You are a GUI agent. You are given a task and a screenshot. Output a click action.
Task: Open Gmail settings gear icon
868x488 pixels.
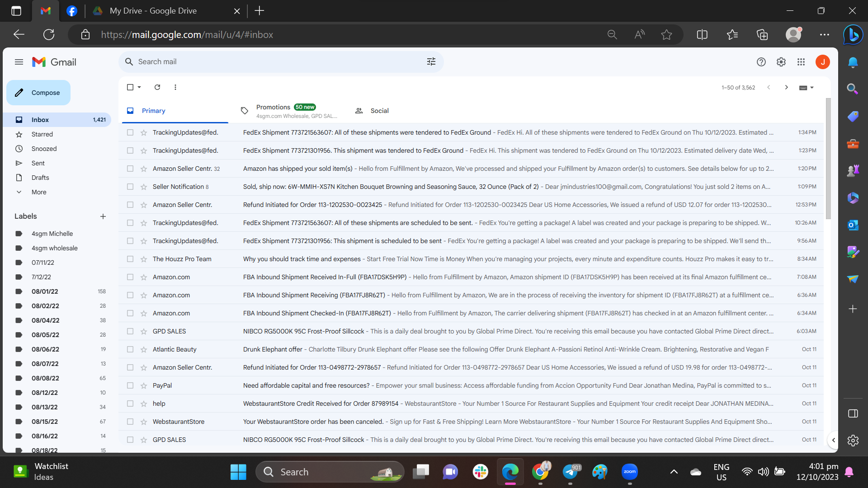[x=781, y=62]
